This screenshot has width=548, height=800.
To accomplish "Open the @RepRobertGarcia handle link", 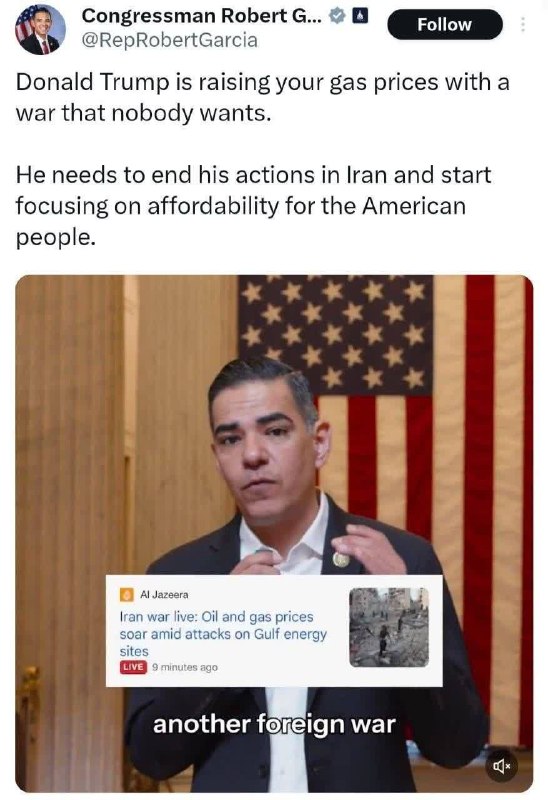I will tap(169, 40).
